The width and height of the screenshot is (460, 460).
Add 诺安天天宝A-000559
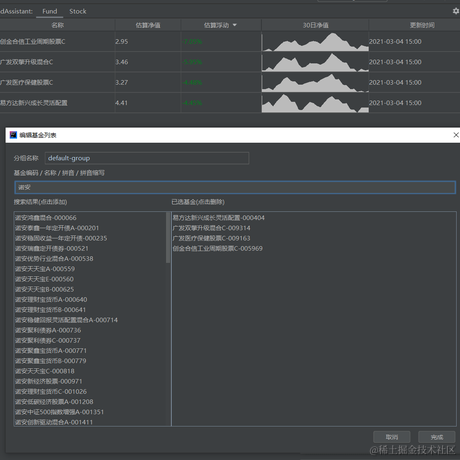click(45, 269)
